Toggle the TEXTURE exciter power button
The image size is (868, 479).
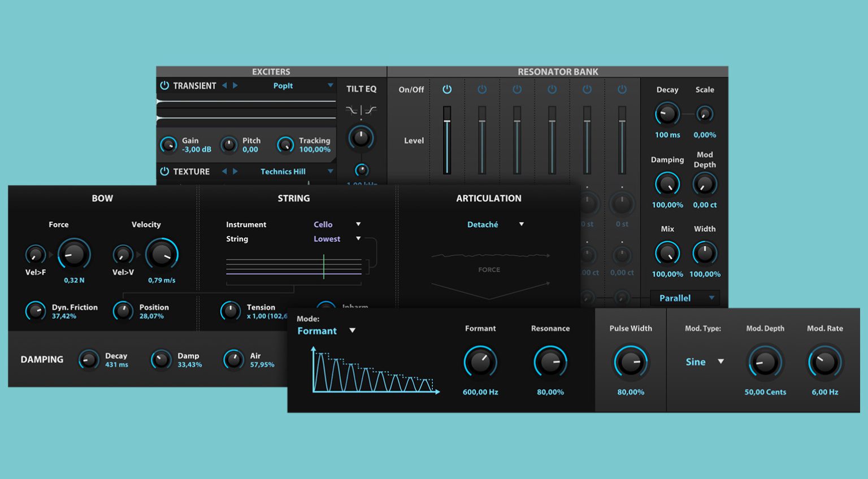click(164, 171)
